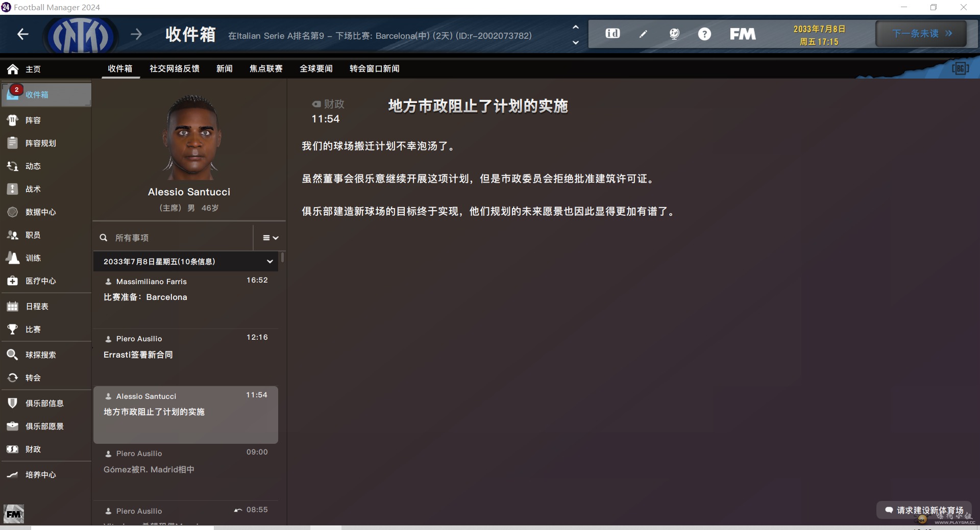Open the world globe icon

[674, 34]
